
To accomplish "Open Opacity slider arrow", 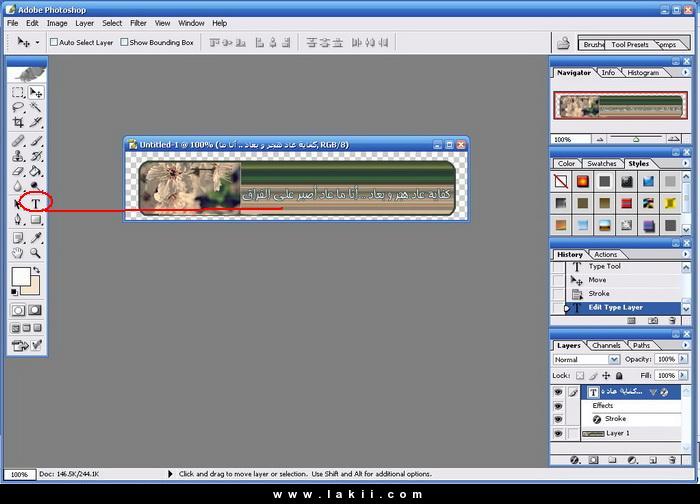I will tap(683, 359).
